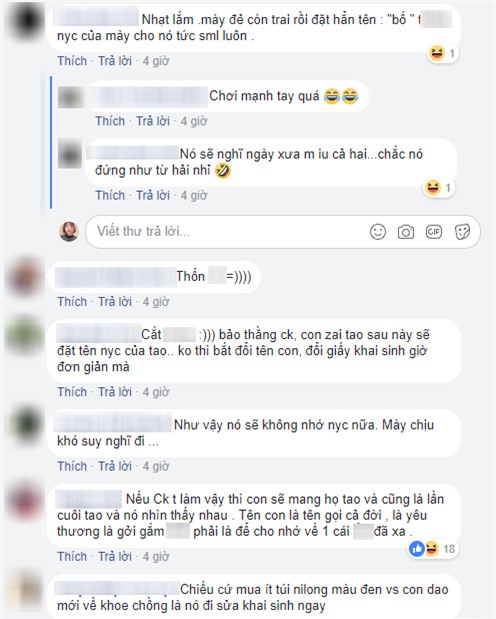Like the 'Chơi mạnh tay quá' reply
This screenshot has width=496, height=619.
(110, 121)
